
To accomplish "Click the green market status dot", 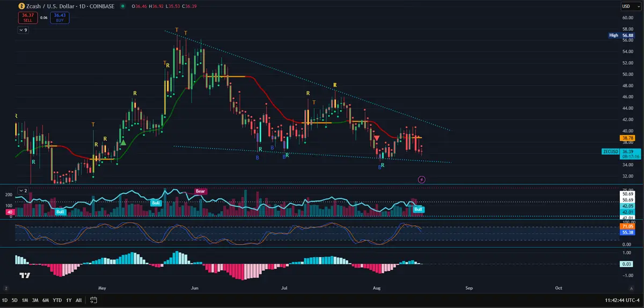I will (123, 6).
